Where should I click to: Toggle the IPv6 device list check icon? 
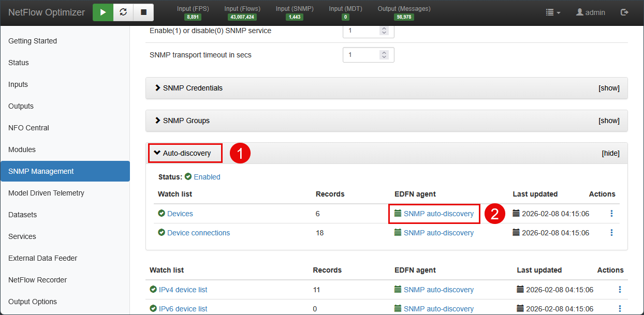click(153, 309)
